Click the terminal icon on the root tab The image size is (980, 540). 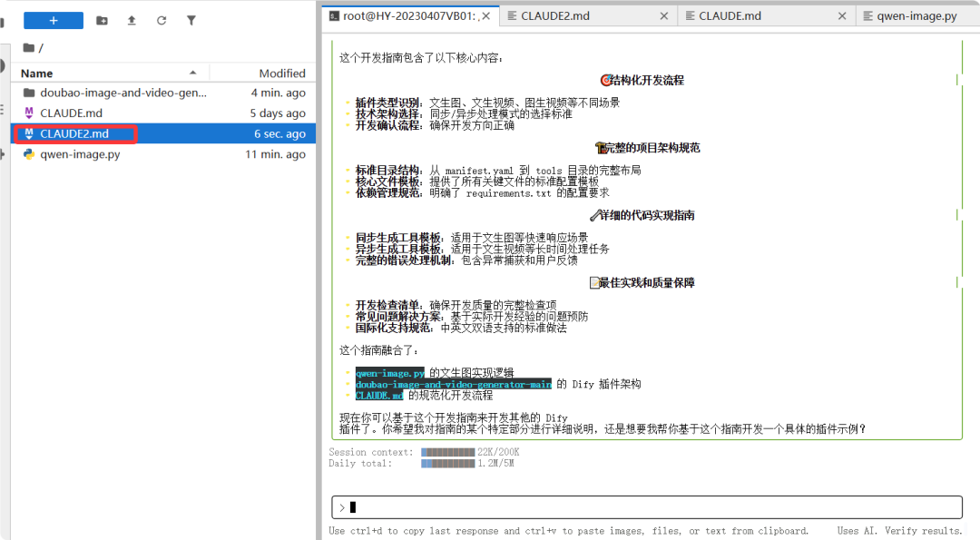point(334,16)
